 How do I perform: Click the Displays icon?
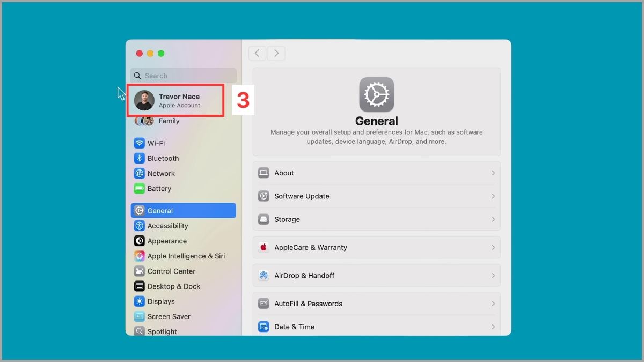coord(140,301)
